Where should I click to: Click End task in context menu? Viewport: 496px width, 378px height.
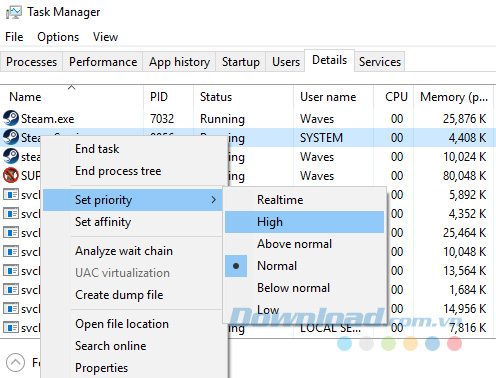(x=133, y=149)
